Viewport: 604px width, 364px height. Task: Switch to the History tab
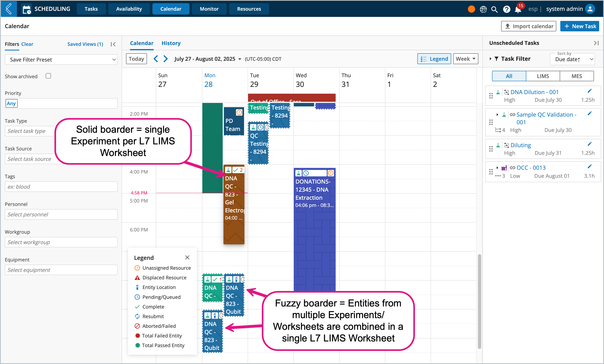(x=171, y=43)
